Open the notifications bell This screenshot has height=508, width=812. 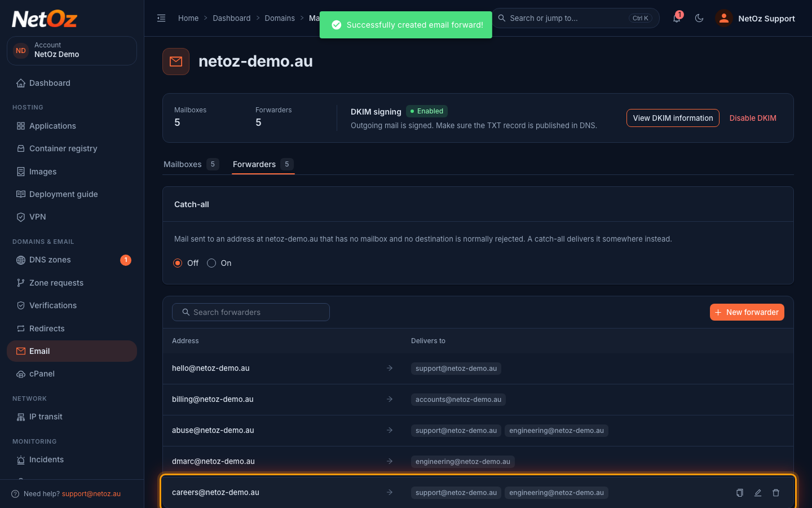click(677, 18)
